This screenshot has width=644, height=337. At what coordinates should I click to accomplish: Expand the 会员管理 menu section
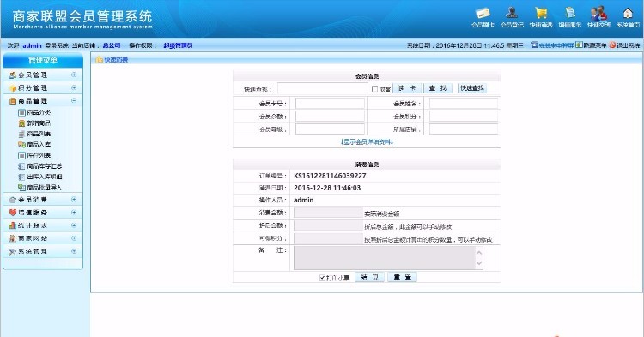pos(74,75)
